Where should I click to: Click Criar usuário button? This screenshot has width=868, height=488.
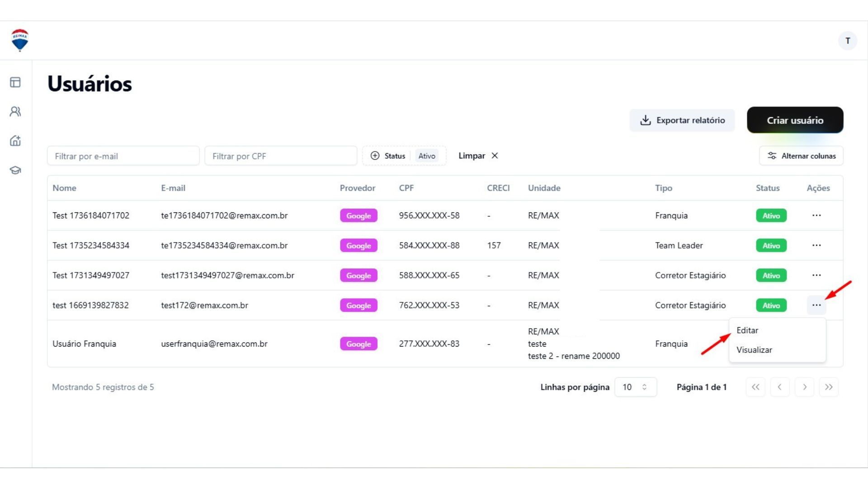pyautogui.click(x=795, y=120)
